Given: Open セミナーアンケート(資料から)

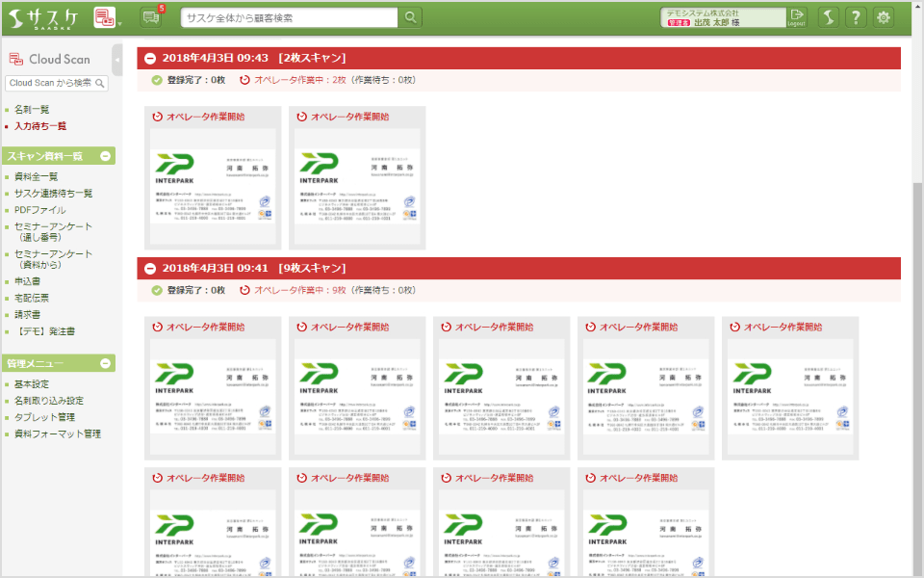Looking at the screenshot, I should pos(53,259).
